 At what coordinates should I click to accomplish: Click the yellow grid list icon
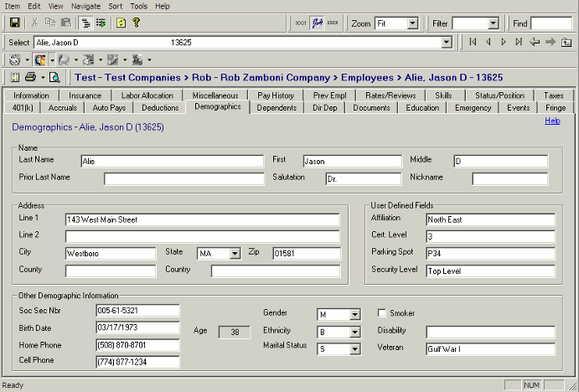15,77
